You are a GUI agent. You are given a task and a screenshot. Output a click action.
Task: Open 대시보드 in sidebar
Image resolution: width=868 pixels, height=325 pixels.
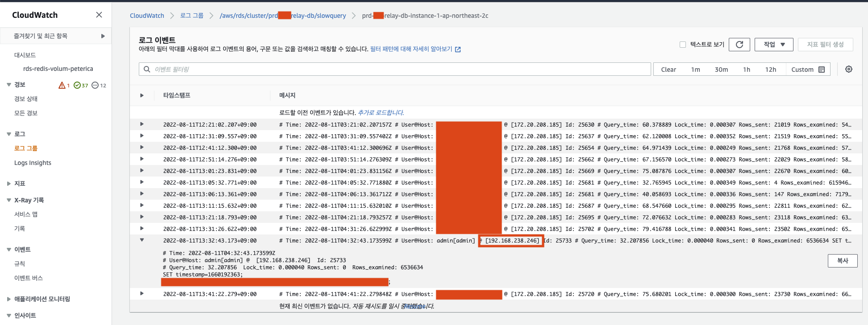click(25, 55)
